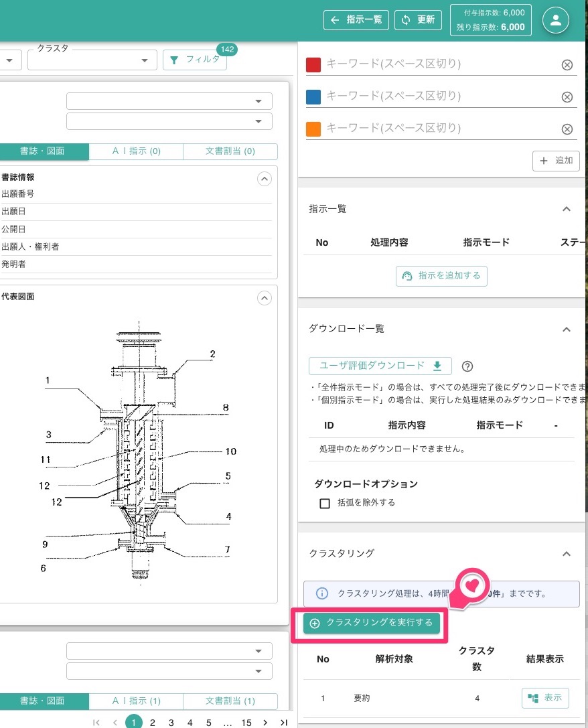The image size is (588, 728).
Task: Click ユーザ評価ダウンロード button
Action: (x=380, y=366)
